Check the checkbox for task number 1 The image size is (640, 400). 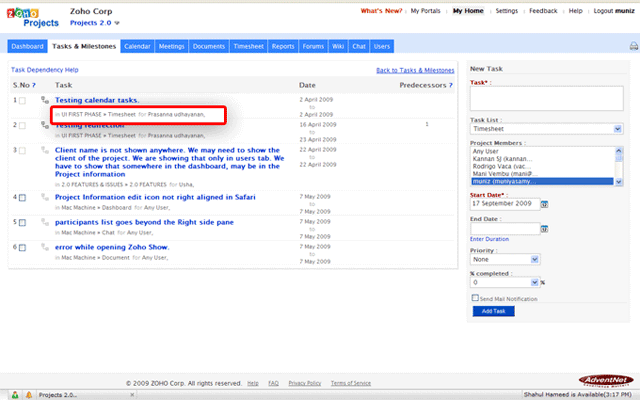tap(22, 101)
